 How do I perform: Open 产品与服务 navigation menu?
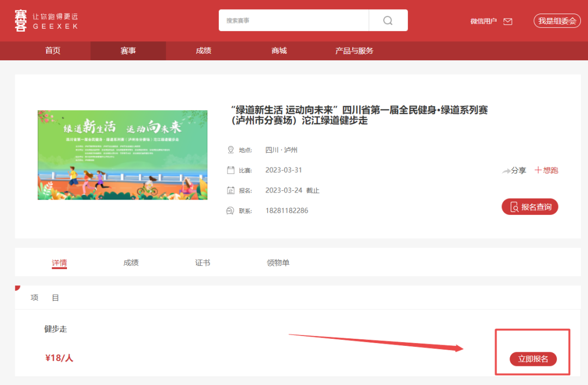[x=354, y=51]
